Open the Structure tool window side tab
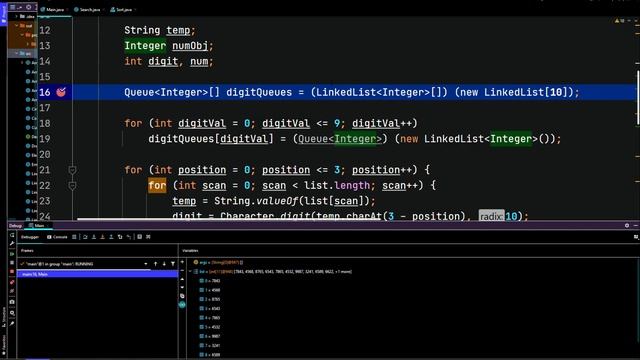Viewport: 640px width, 360px height. (x=4, y=316)
